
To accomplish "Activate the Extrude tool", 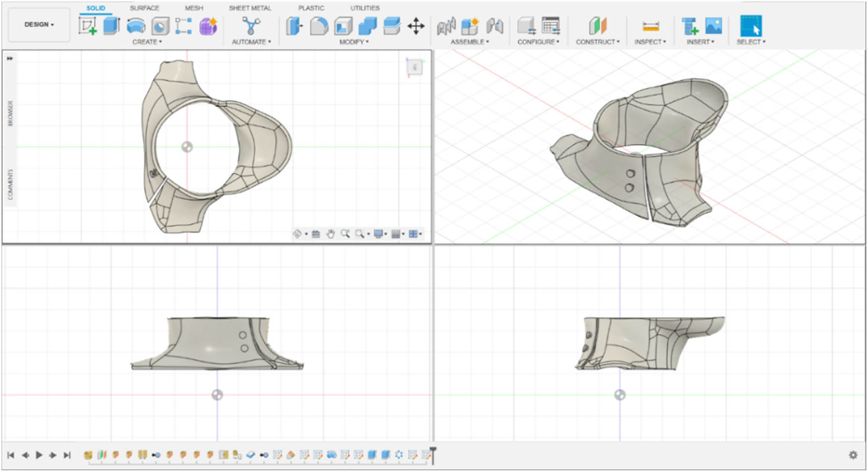I will 110,25.
